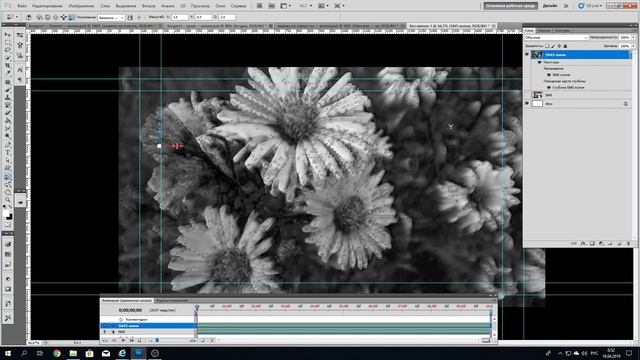Select the Rectangular Marquee tool
Screen dimensions: 640x360
8,43
